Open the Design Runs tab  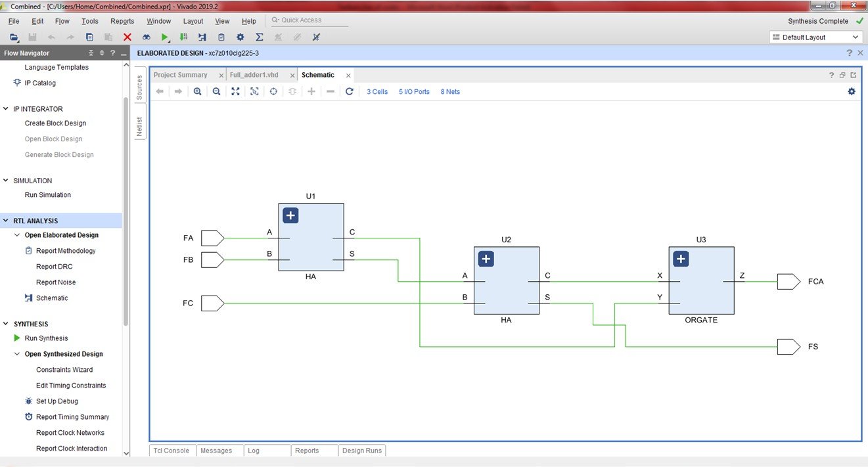click(362, 451)
